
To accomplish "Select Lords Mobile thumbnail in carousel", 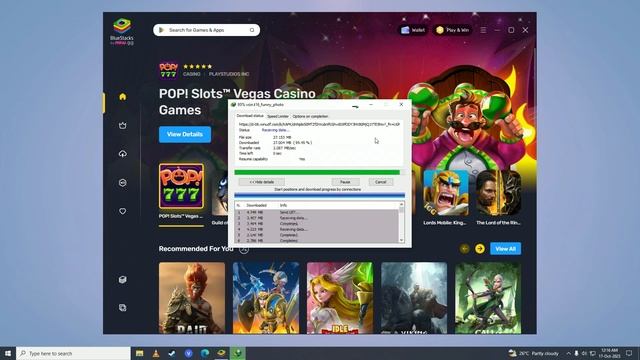I will click(446, 192).
